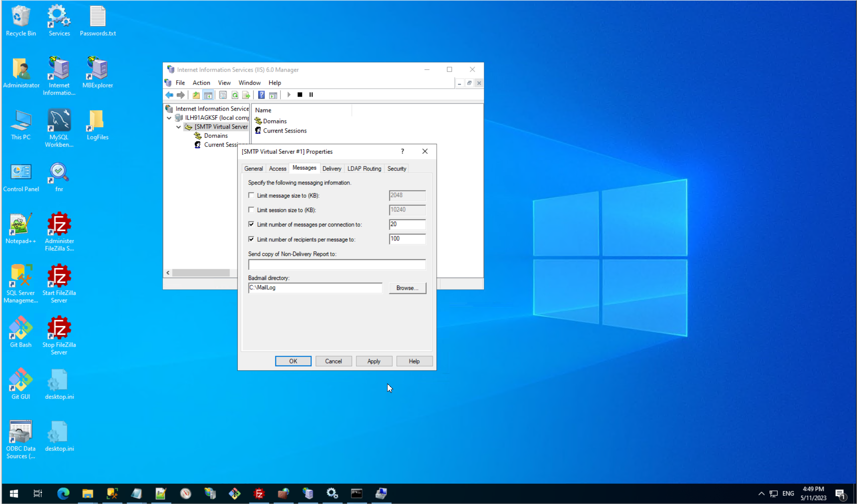Click the Browse... button for Badmail directory

[407, 288]
